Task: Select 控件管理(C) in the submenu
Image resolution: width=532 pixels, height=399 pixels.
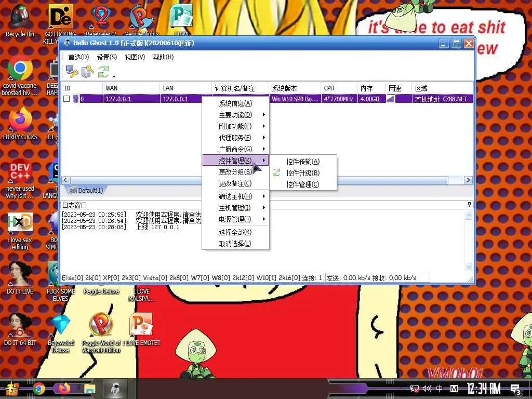Action: click(x=303, y=184)
